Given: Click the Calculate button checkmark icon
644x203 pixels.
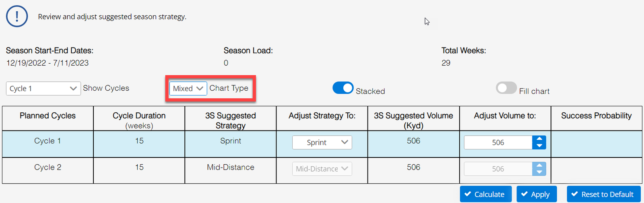Looking at the screenshot, I should (468, 194).
